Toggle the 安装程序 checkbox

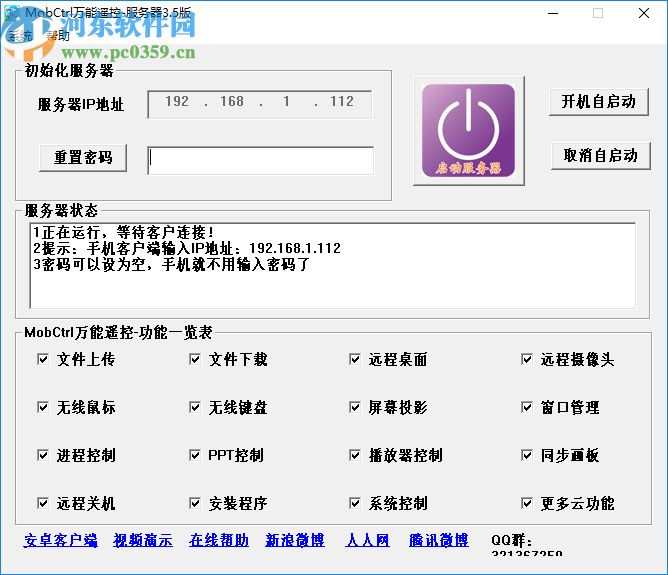pos(195,503)
